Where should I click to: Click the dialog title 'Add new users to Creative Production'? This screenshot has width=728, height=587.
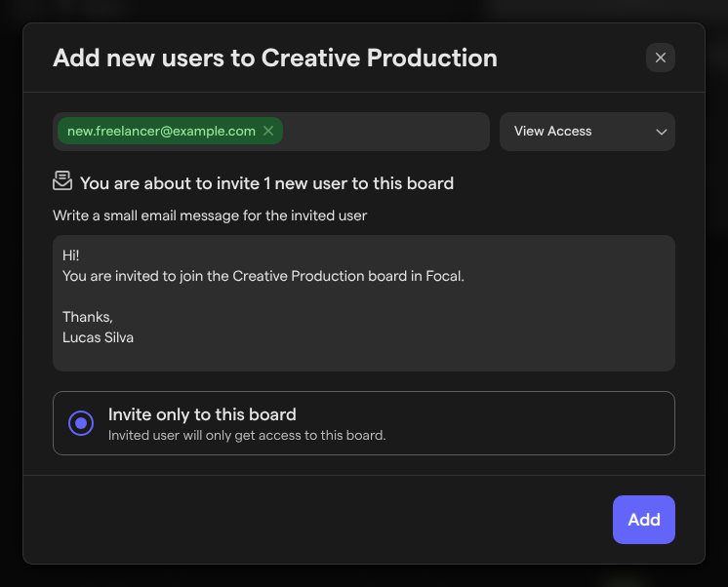click(275, 58)
